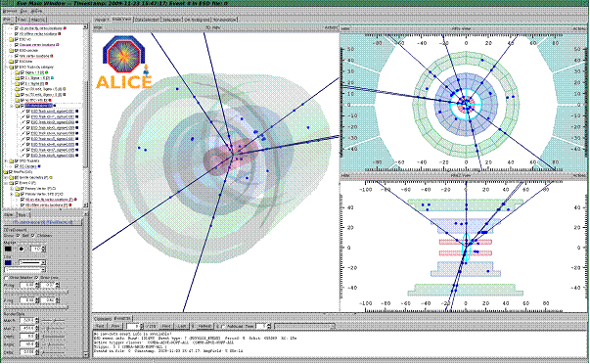This screenshot has height=364, width=590.
Task: Click the first ESD track line icon
Action: pyautogui.click(x=23, y=111)
